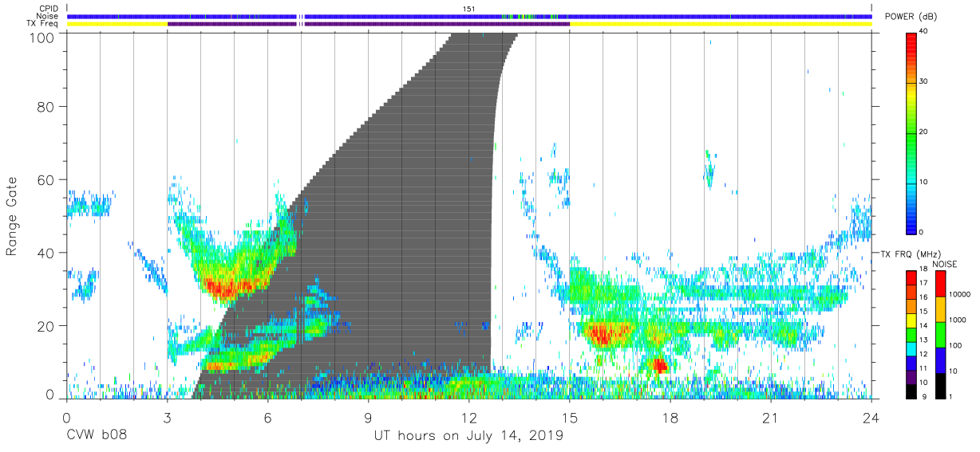Click the TX FRQ legend tick "11"
The height and width of the screenshot is (452, 980).
[x=924, y=368]
